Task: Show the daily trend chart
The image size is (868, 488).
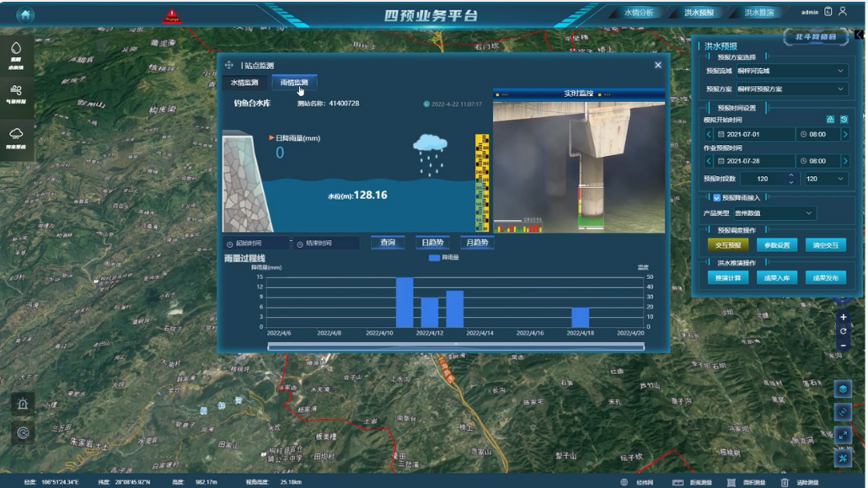Action: [x=432, y=243]
